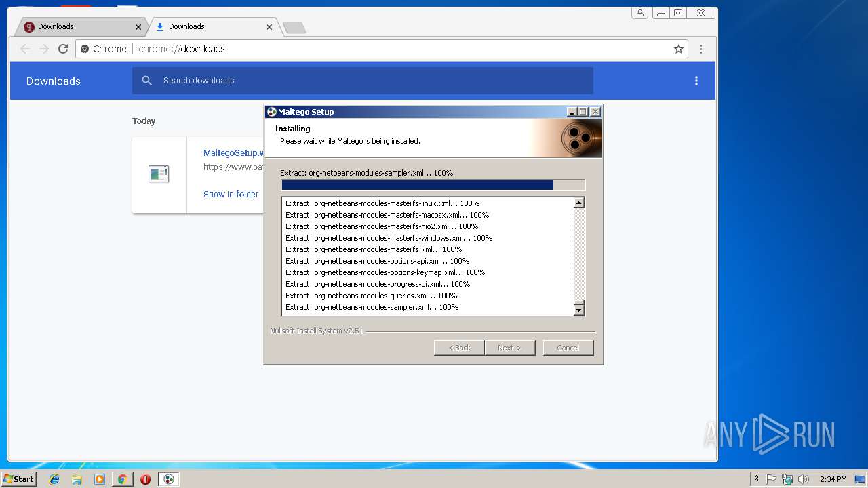
Task: Launch Internet Explorer from taskbar
Action: [x=54, y=479]
